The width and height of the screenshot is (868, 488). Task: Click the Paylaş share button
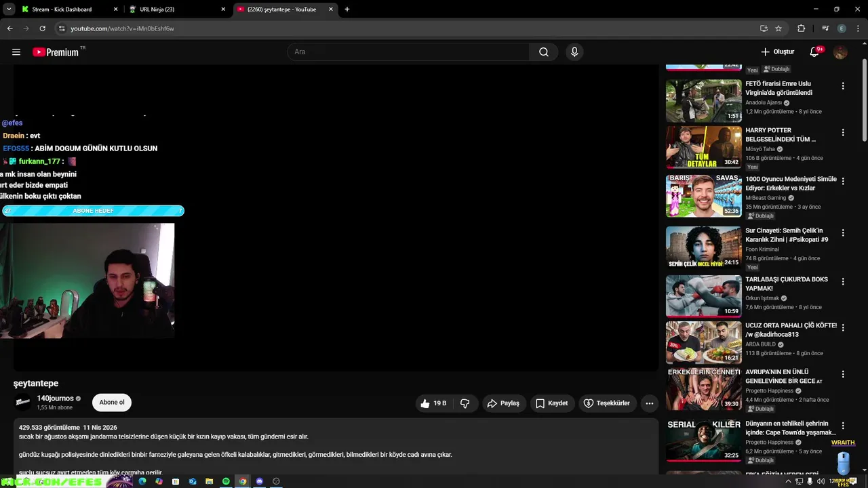coord(503,403)
